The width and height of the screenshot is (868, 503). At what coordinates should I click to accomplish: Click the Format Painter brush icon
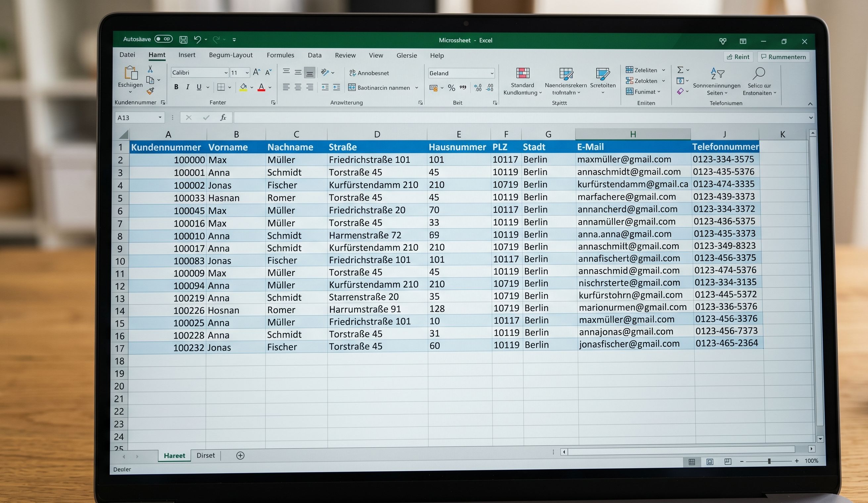150,91
